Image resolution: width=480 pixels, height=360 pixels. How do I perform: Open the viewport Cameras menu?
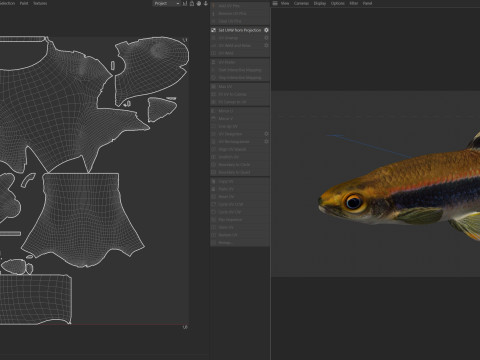pyautogui.click(x=301, y=3)
